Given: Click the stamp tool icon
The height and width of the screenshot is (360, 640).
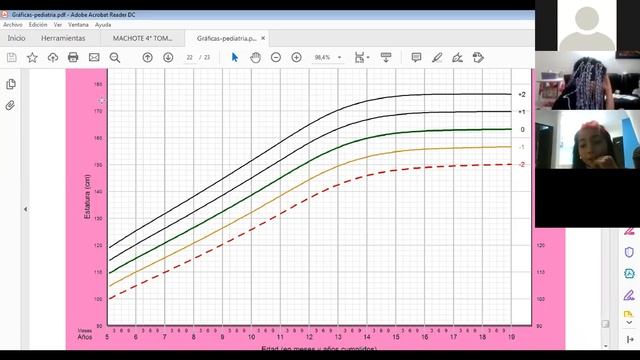Looking at the screenshot, I should point(478,58).
